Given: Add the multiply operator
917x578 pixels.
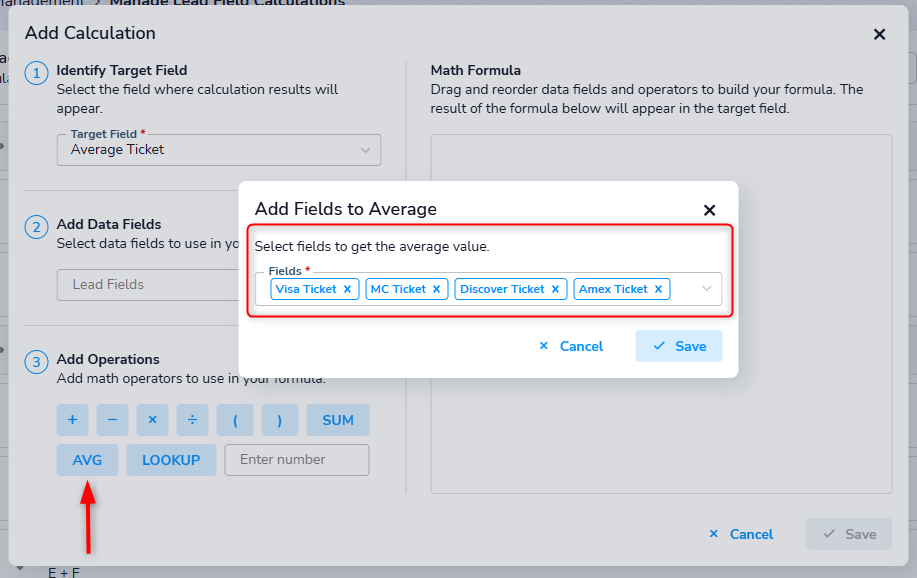Looking at the screenshot, I should pyautogui.click(x=152, y=420).
